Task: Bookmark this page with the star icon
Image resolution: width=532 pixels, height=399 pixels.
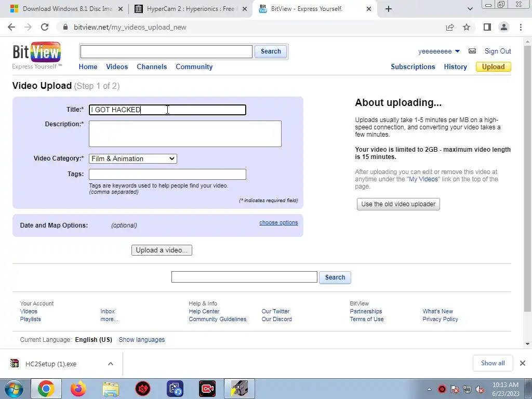Action: (x=467, y=27)
